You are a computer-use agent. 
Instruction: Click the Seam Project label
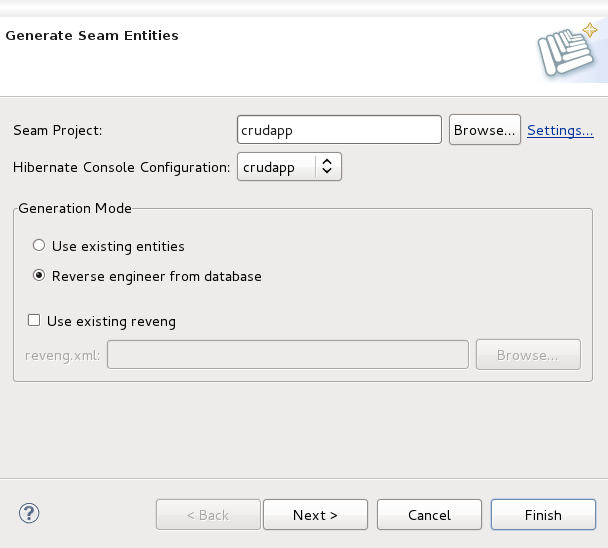pyautogui.click(x=58, y=131)
